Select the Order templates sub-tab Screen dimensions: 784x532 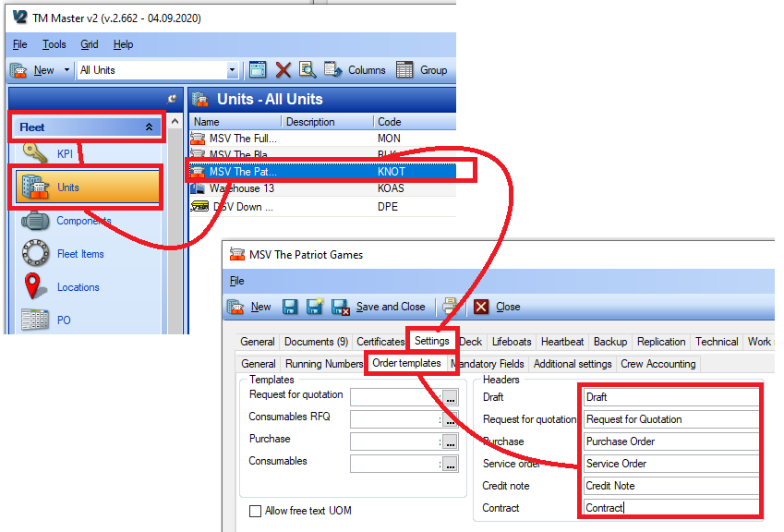[406, 363]
